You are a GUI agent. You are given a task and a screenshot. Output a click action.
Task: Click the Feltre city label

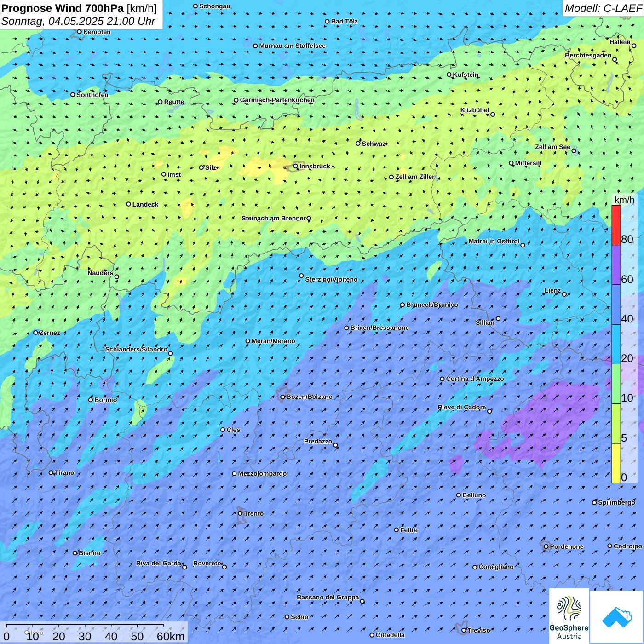click(x=409, y=530)
